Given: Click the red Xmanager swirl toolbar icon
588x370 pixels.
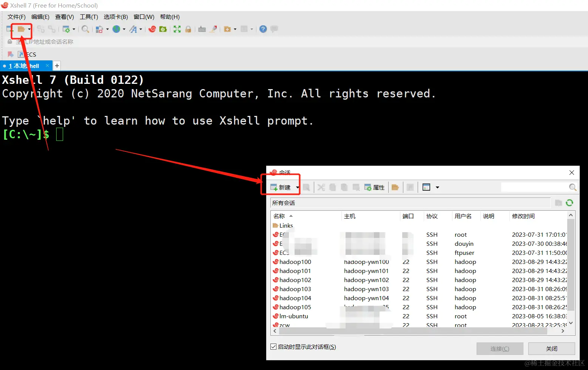Looking at the screenshot, I should tap(152, 29).
